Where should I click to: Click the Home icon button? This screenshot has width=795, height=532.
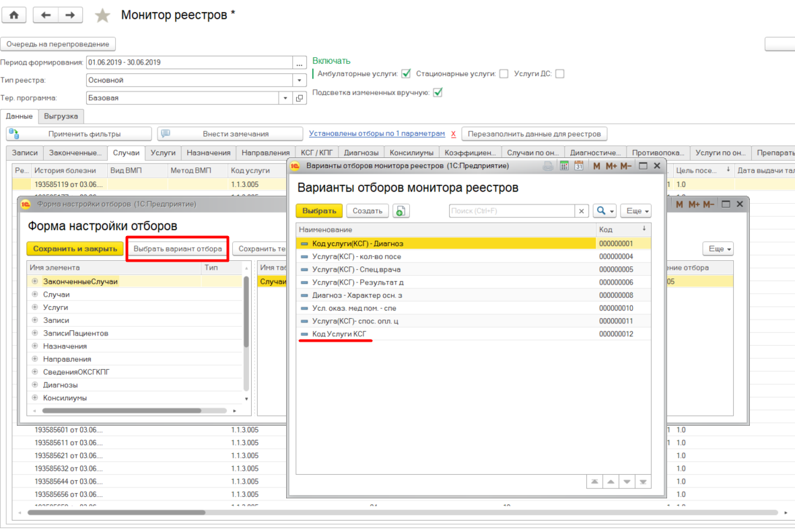[x=13, y=15]
